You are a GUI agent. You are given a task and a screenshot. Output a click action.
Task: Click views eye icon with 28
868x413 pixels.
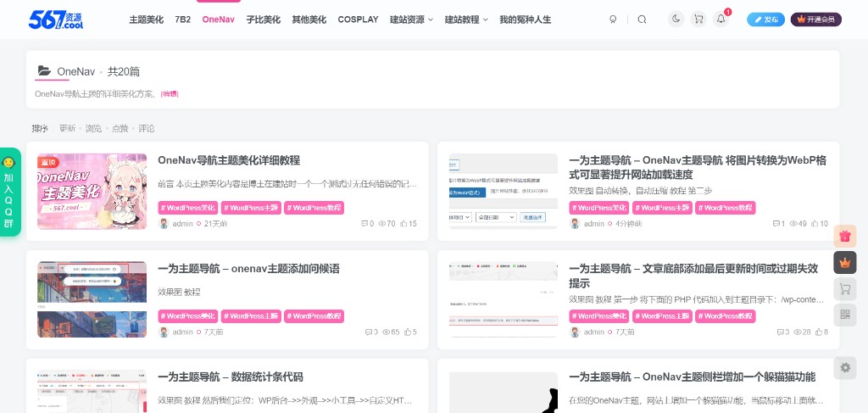pos(798,332)
